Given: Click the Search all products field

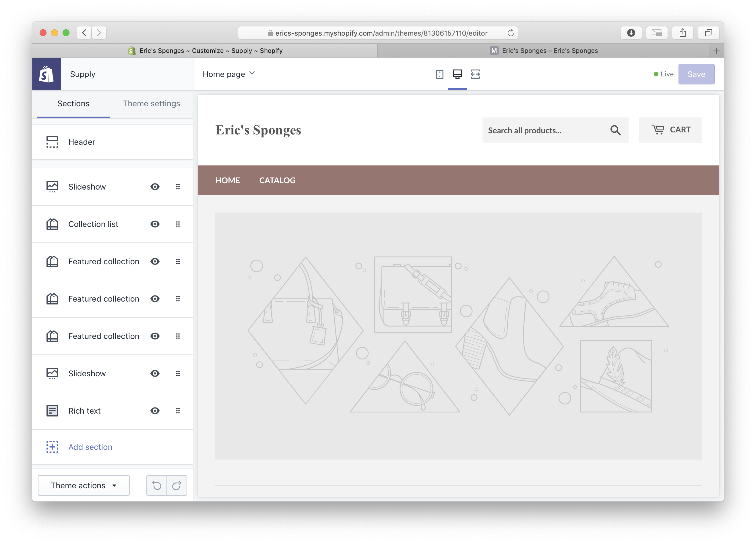Looking at the screenshot, I should click(543, 130).
